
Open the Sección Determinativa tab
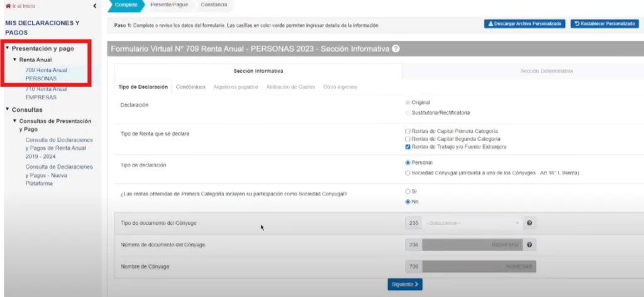546,71
